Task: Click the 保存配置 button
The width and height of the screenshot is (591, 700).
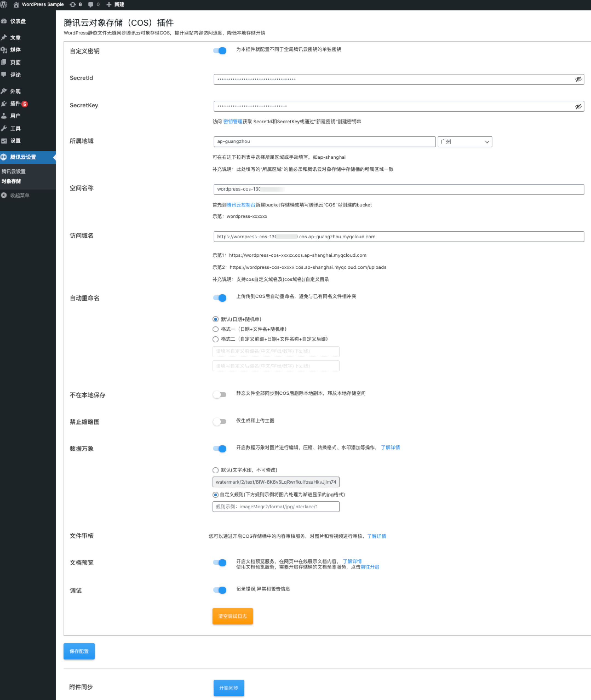Action: coord(79,652)
